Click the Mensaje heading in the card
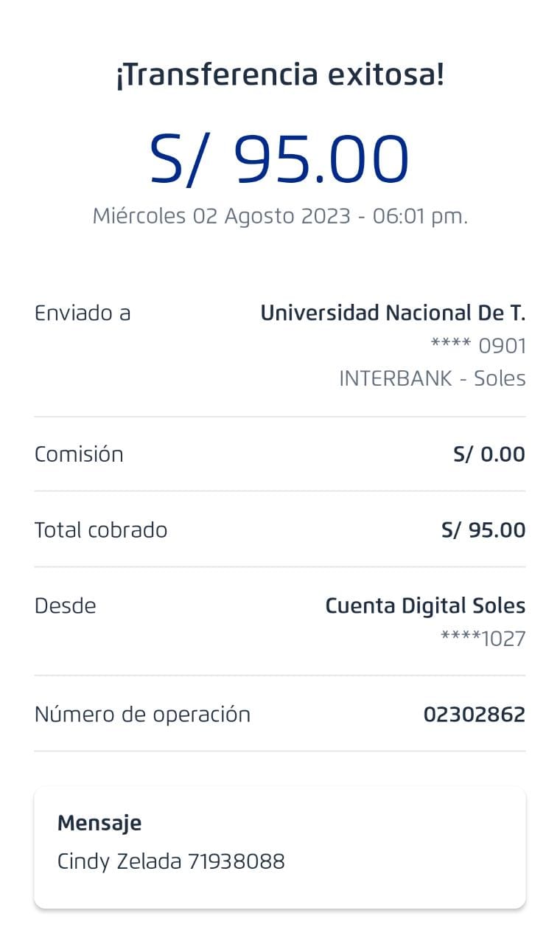The height and width of the screenshot is (944, 560). coord(99,823)
